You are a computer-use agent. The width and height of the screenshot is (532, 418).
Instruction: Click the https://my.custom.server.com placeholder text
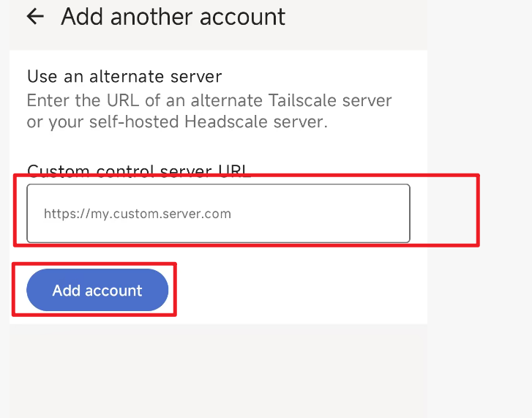(138, 214)
